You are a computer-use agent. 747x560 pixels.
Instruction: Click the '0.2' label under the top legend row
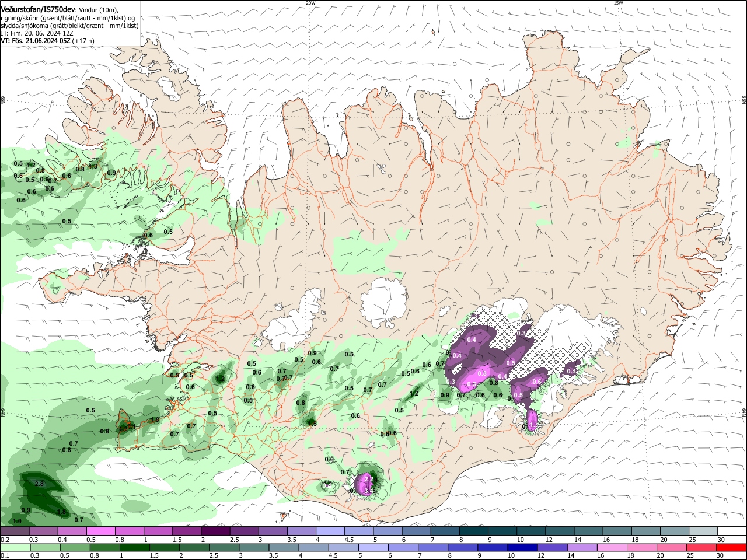pyautogui.click(x=4, y=540)
